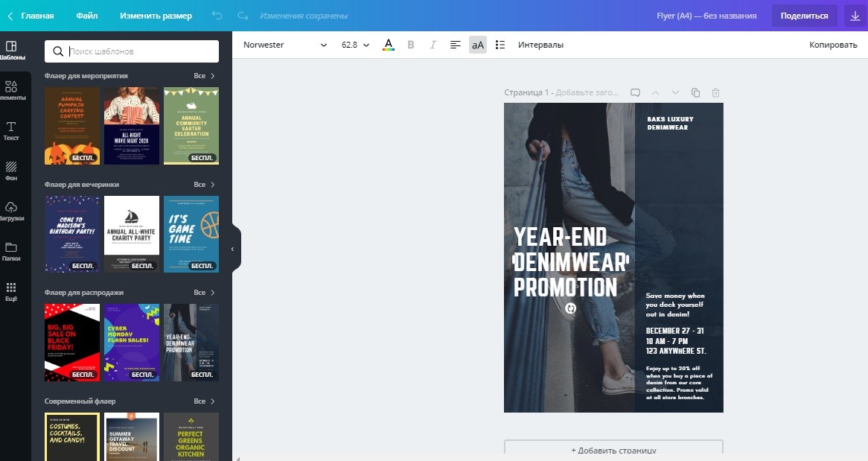The image size is (868, 461).
Task: Click Добавить страницу button
Action: coord(613,450)
